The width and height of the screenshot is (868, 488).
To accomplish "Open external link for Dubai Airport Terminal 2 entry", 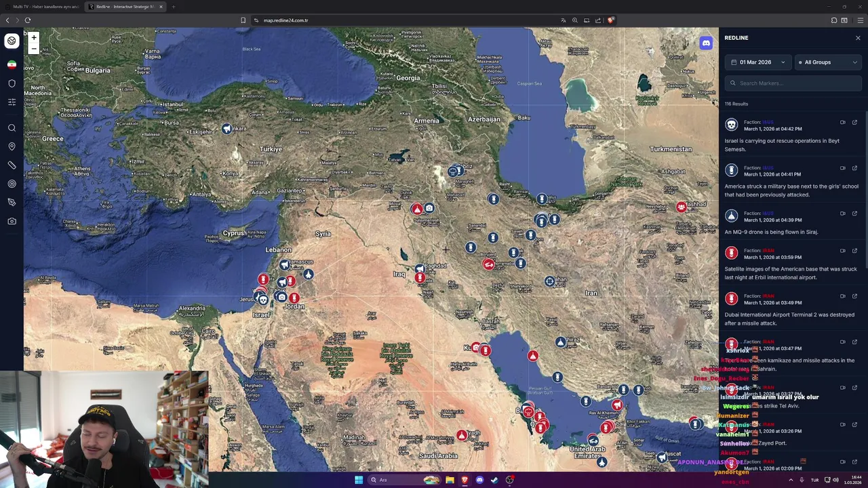I will point(854,296).
